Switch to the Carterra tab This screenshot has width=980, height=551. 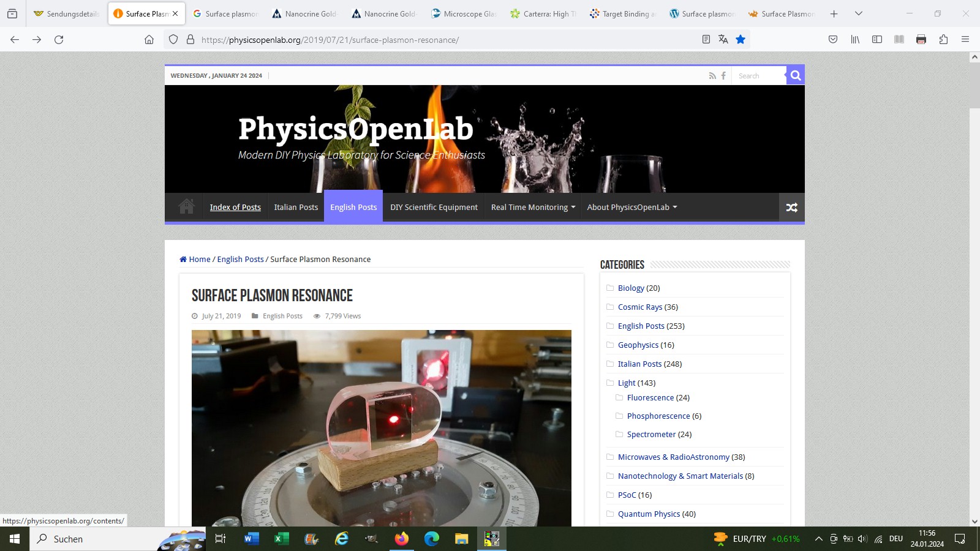tap(543, 13)
